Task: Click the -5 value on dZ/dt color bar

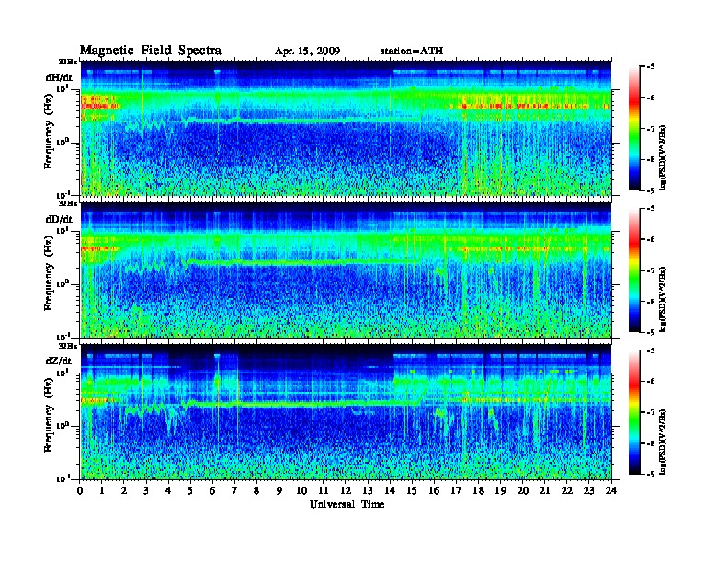Action: [x=651, y=350]
